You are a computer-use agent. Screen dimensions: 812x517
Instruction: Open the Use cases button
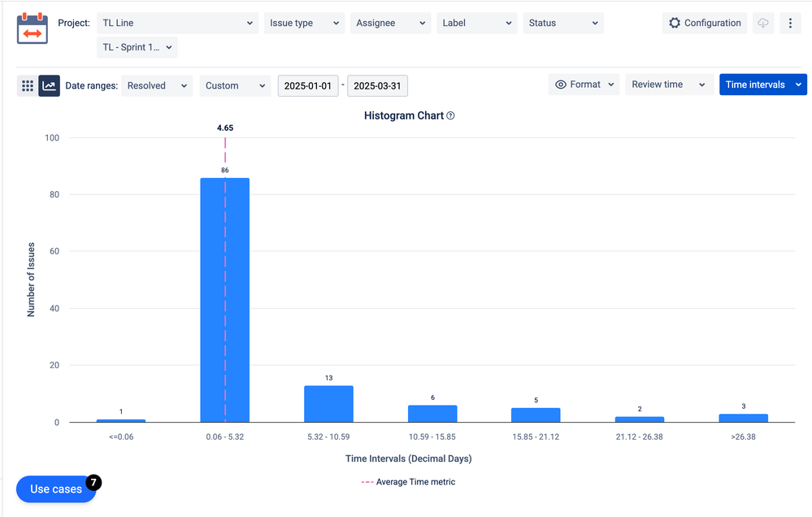[56, 489]
